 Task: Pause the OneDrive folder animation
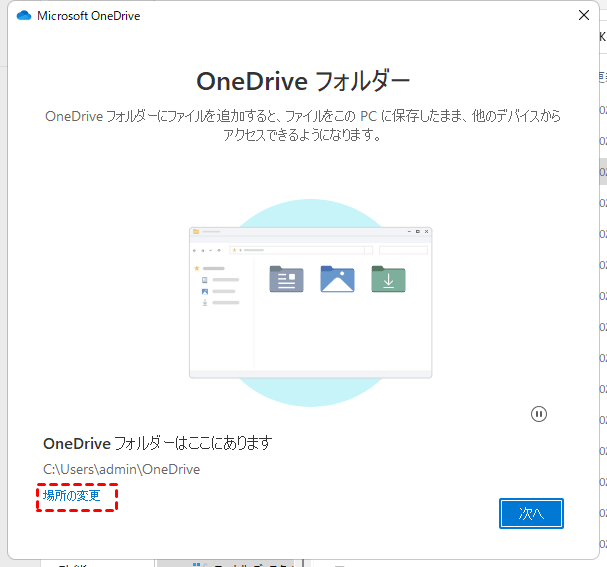tap(538, 414)
